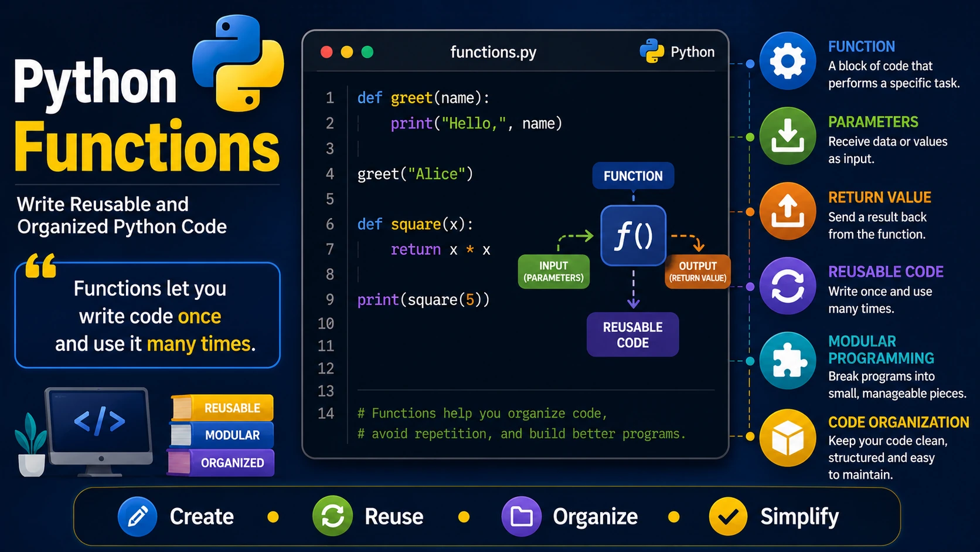The width and height of the screenshot is (980, 552).
Task: Click the Create label in bottom bar
Action: point(202,517)
